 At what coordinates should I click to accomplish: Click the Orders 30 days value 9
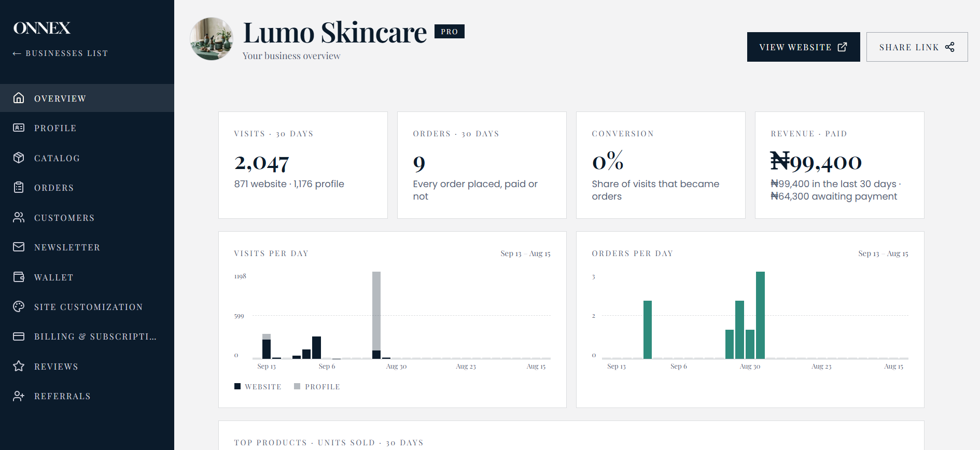tap(419, 164)
